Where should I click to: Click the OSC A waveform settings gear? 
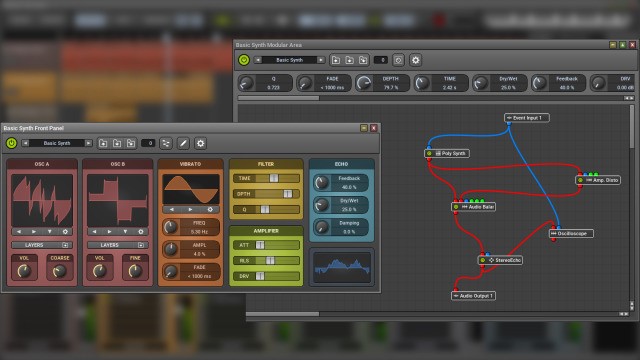point(65,231)
